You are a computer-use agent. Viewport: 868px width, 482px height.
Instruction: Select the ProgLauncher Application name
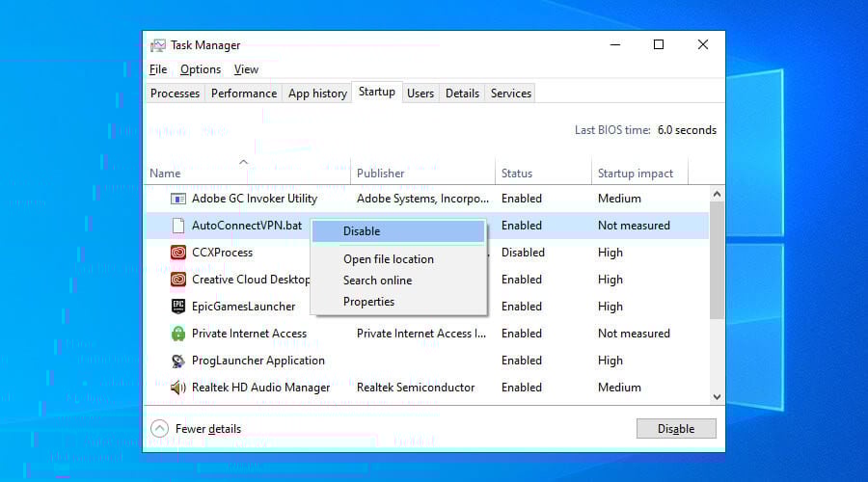(258, 361)
